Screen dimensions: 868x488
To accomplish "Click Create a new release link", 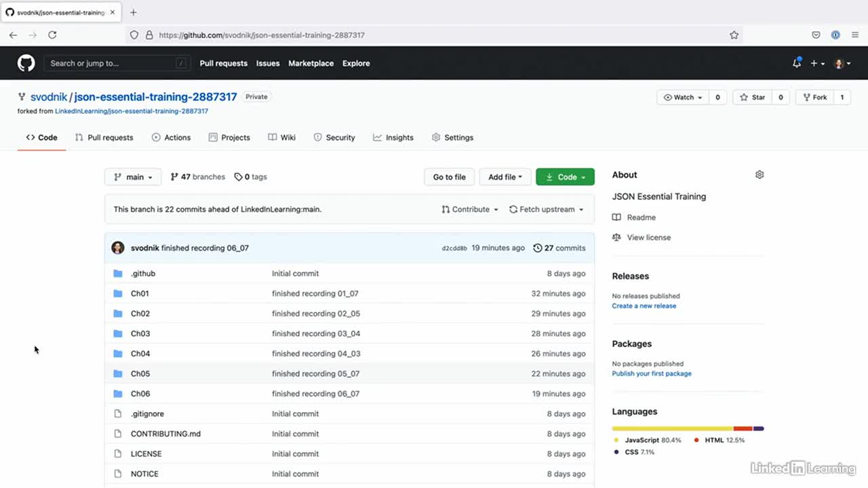I will (644, 306).
